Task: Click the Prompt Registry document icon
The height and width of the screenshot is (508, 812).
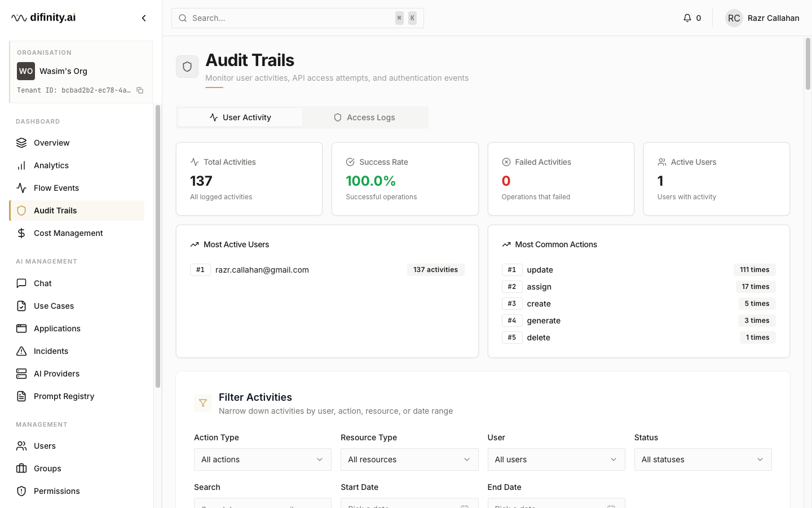Action: [21, 396]
